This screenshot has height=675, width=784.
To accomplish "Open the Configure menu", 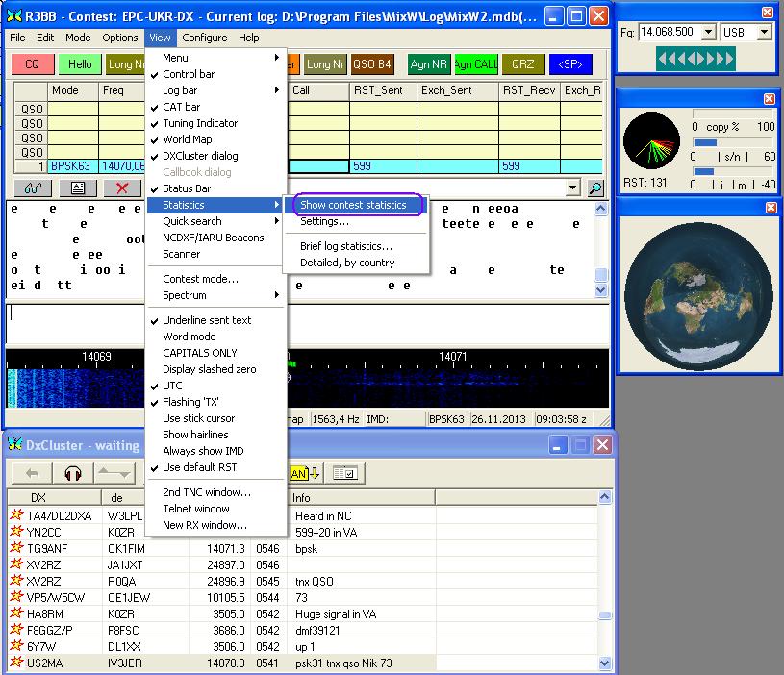I will [204, 37].
